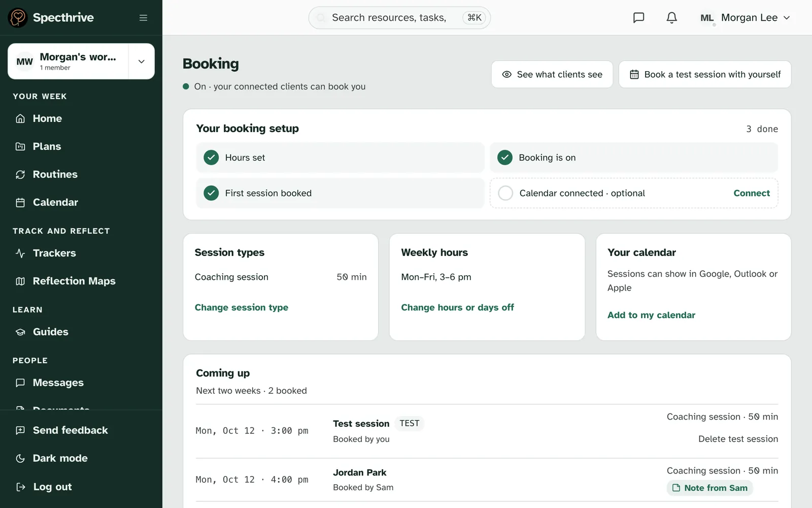812x508 pixels.
Task: Open chat messages icon in top bar
Action: point(638,18)
